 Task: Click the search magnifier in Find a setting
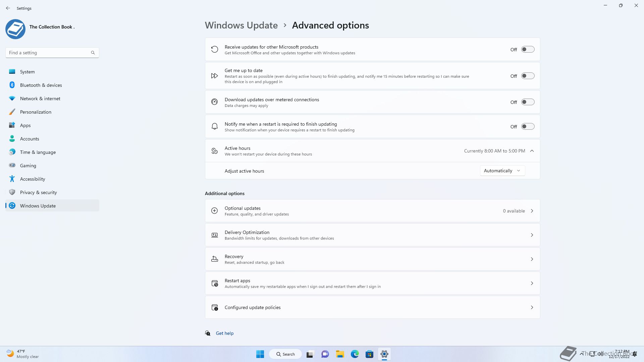pos(93,53)
